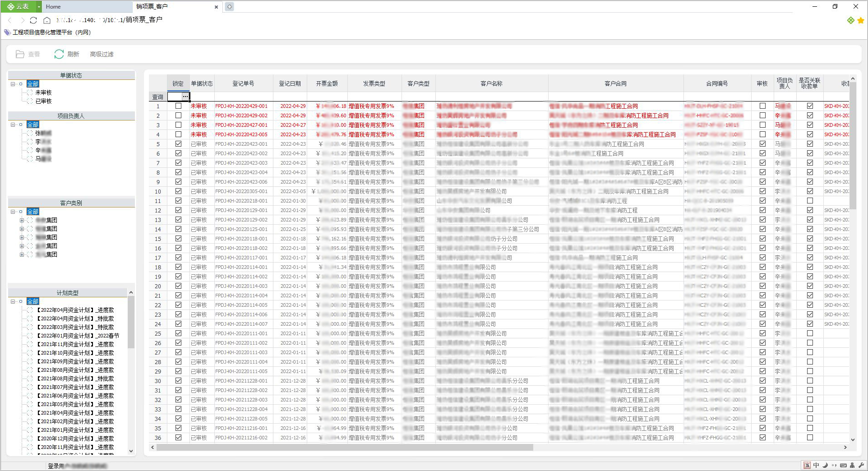Click the 开票金额 column header
The width and height of the screenshot is (868, 471).
327,83
